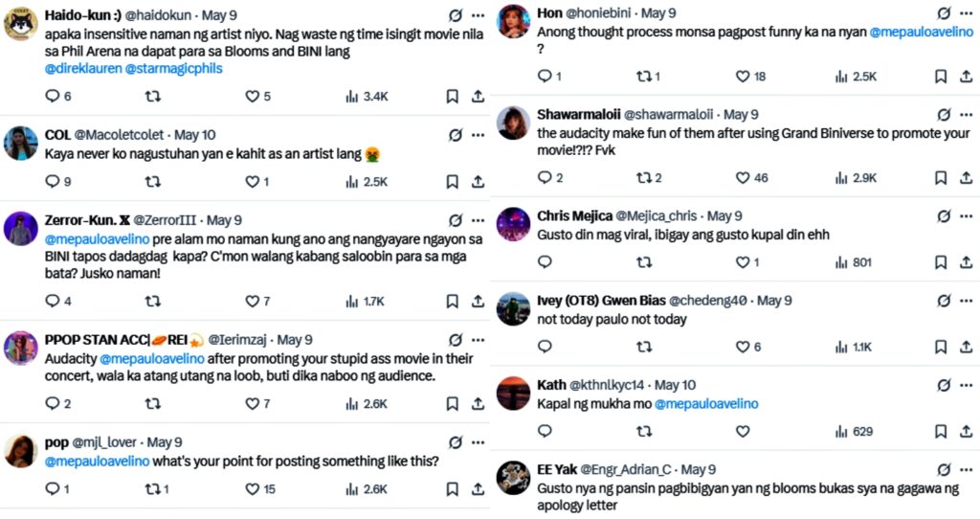980x519 pixels.
Task: Bookmark Kath's tweet
Action: tap(941, 431)
